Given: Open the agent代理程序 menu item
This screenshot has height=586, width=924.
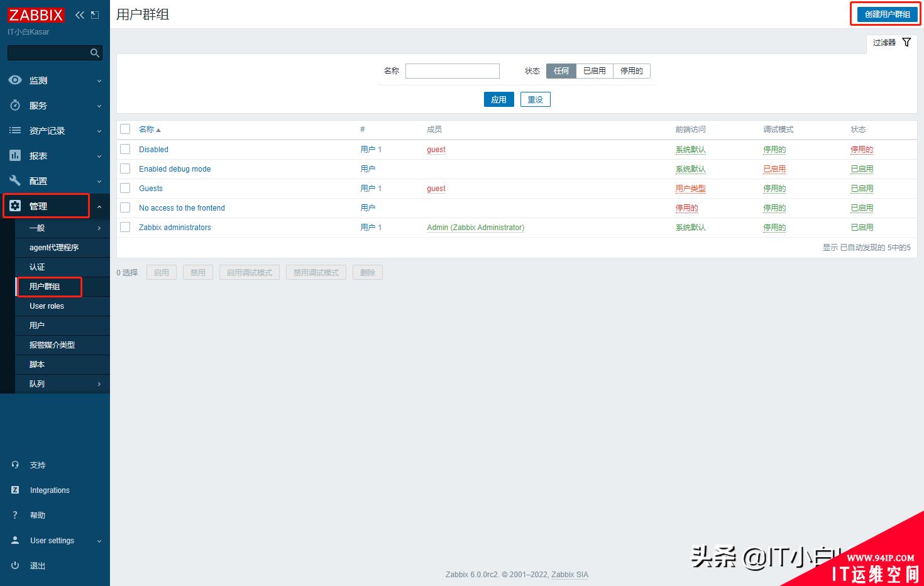Looking at the screenshot, I should (62, 248).
